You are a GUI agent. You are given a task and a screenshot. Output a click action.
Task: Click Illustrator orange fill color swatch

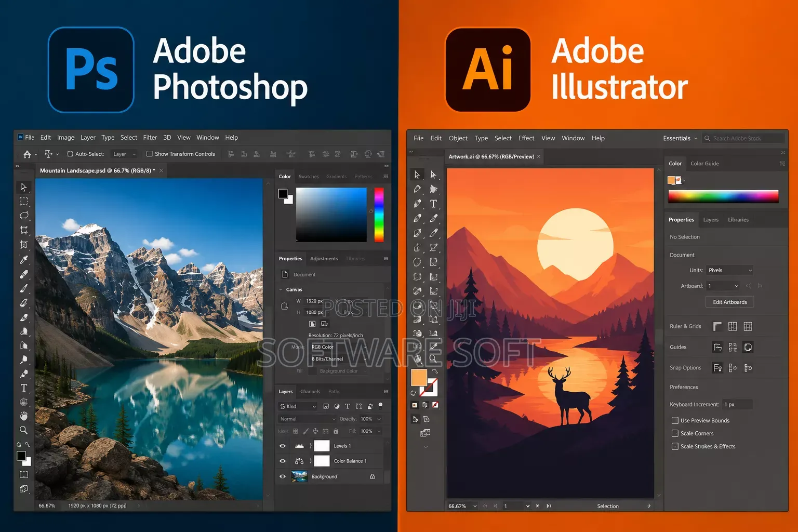coord(419,378)
